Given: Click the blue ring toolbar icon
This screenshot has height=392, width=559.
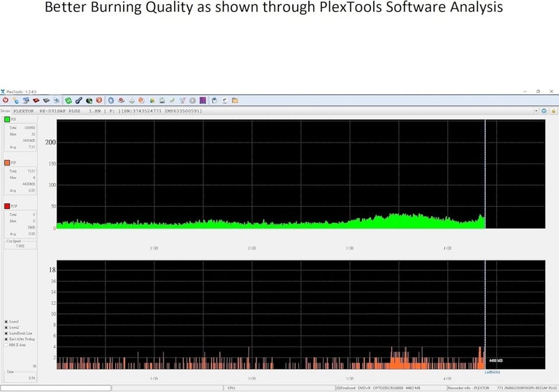Looking at the screenshot, I should coord(110,101).
